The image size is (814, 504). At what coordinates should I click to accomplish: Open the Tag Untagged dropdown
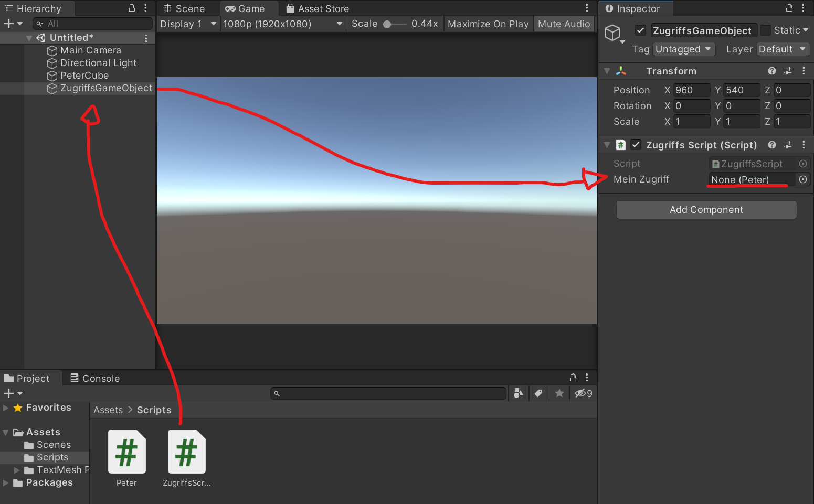click(684, 49)
